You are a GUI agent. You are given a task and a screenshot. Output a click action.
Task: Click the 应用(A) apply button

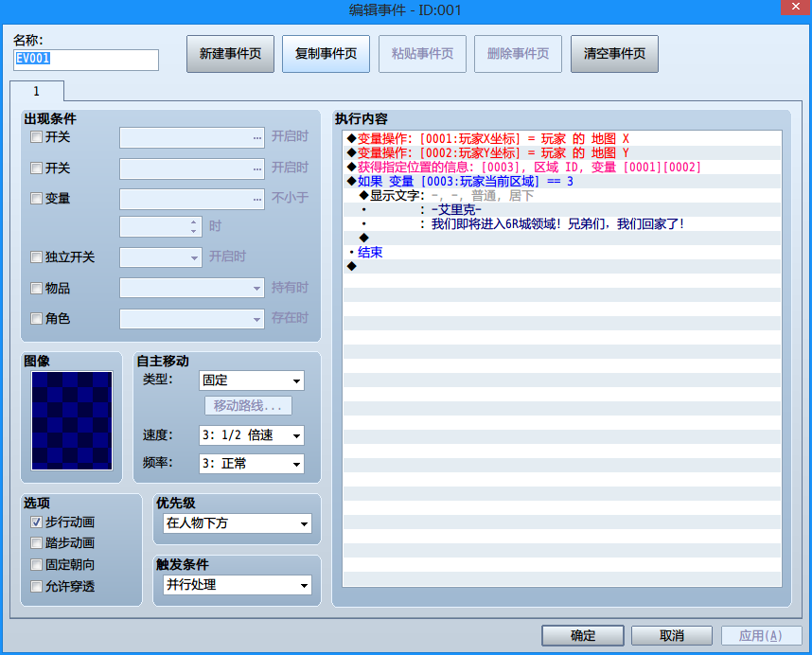(761, 635)
